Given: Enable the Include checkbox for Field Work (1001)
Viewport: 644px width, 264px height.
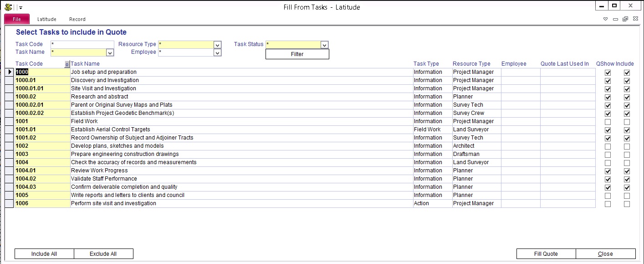Looking at the screenshot, I should pos(627,122).
